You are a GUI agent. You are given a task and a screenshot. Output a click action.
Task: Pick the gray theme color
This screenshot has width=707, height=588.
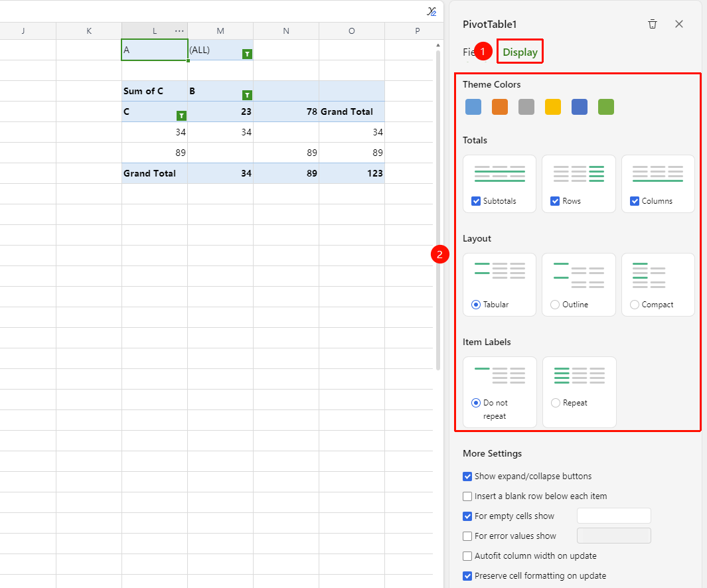coord(526,107)
